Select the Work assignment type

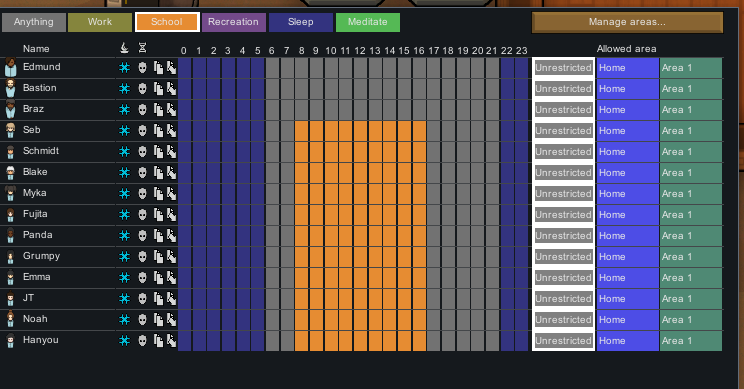(x=100, y=22)
